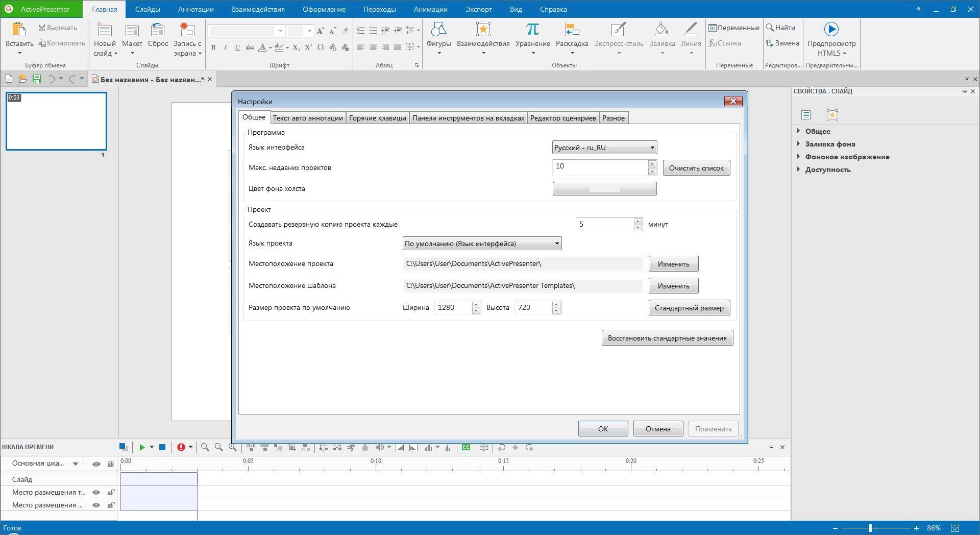Open the font size combo box

(x=299, y=31)
